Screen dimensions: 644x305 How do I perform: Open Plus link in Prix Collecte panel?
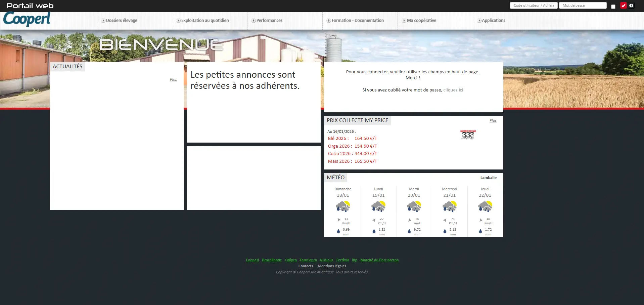[493, 121]
